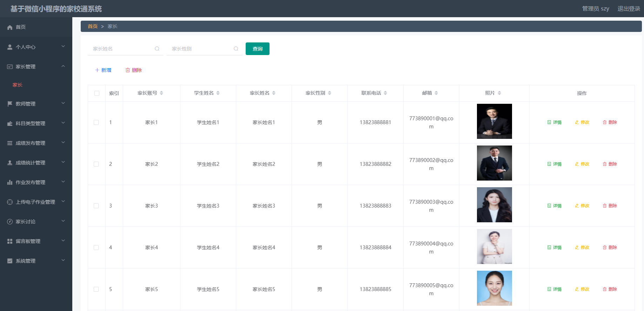The height and width of the screenshot is (311, 644).
Task: Sort by 邮箱 column arrows
Action: 436,93
